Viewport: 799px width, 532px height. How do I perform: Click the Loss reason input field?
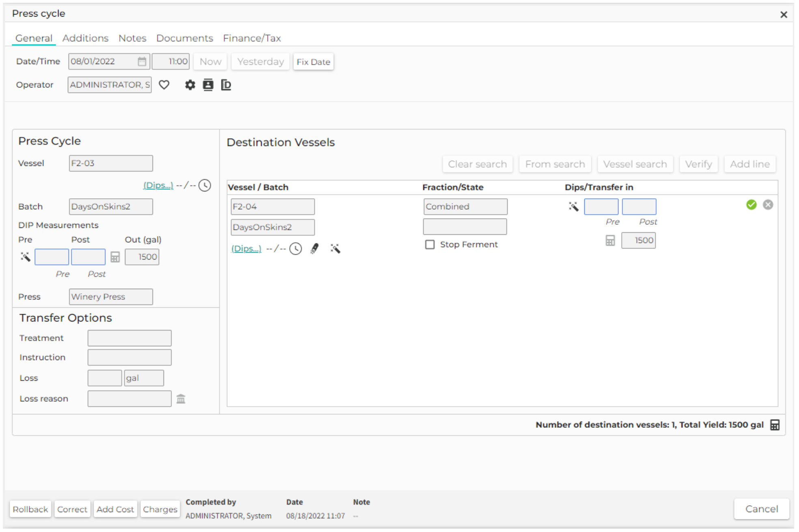[x=129, y=399]
